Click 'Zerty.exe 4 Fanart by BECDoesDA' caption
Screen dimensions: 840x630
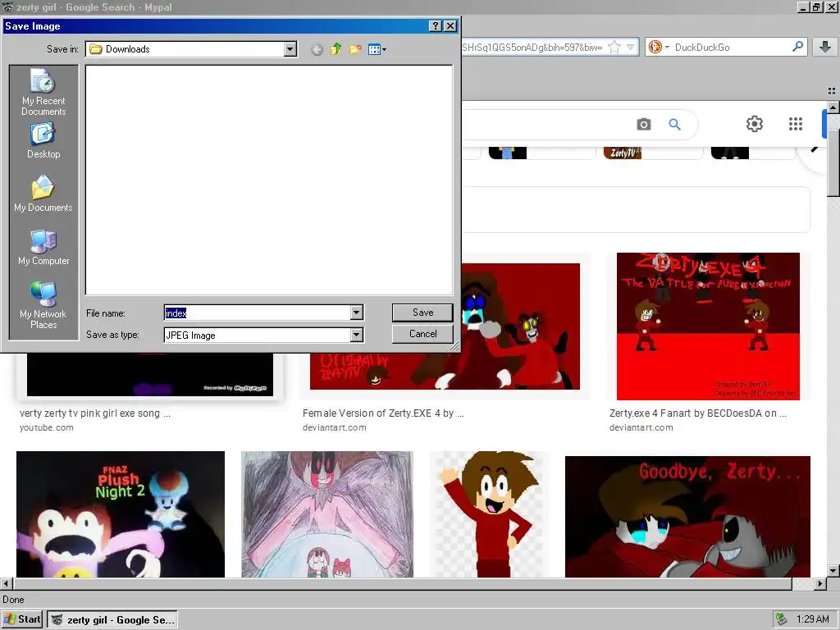(x=697, y=413)
